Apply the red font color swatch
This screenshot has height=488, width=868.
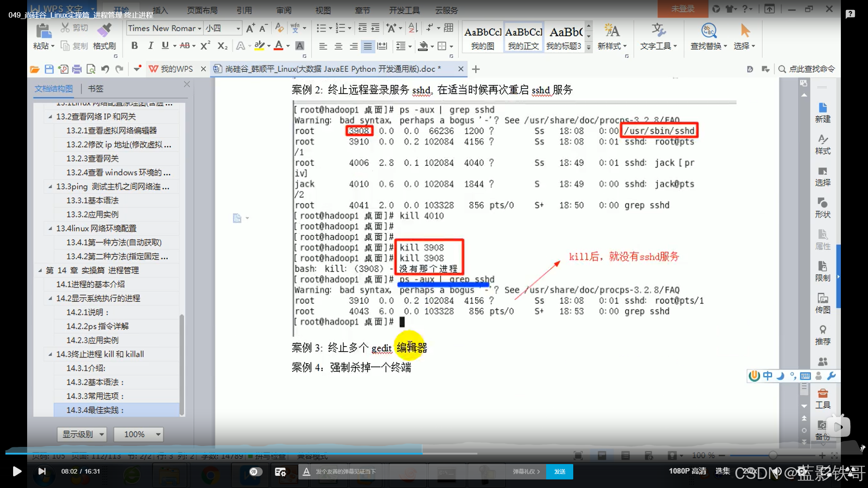pyautogui.click(x=279, y=46)
